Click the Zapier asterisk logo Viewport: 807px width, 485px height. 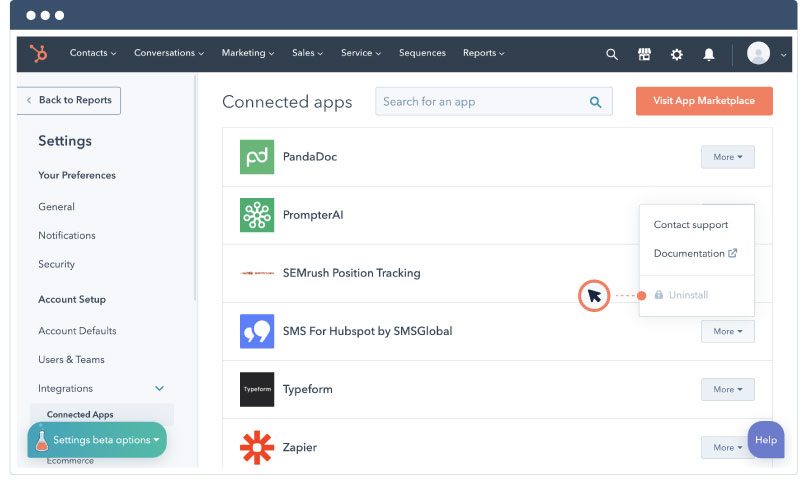[257, 447]
